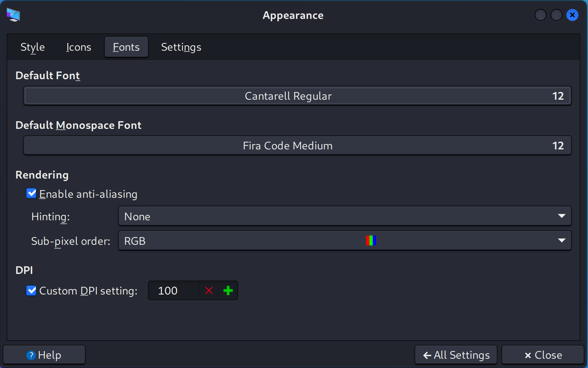Click the Appearance app icon in title bar
This screenshot has height=368, width=588.
click(x=13, y=15)
